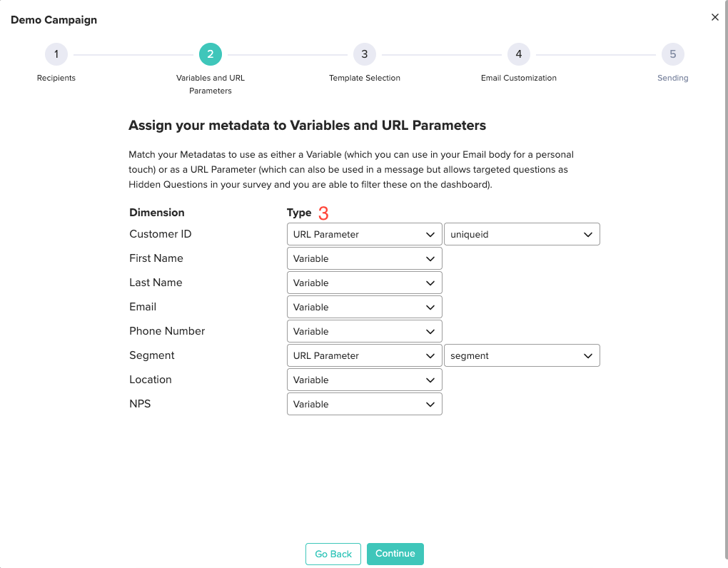
Task: Click the step 5 Sending circle
Action: [x=672, y=54]
